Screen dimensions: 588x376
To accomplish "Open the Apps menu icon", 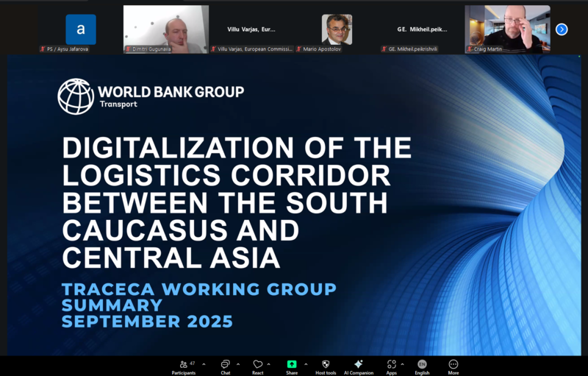I will (391, 364).
